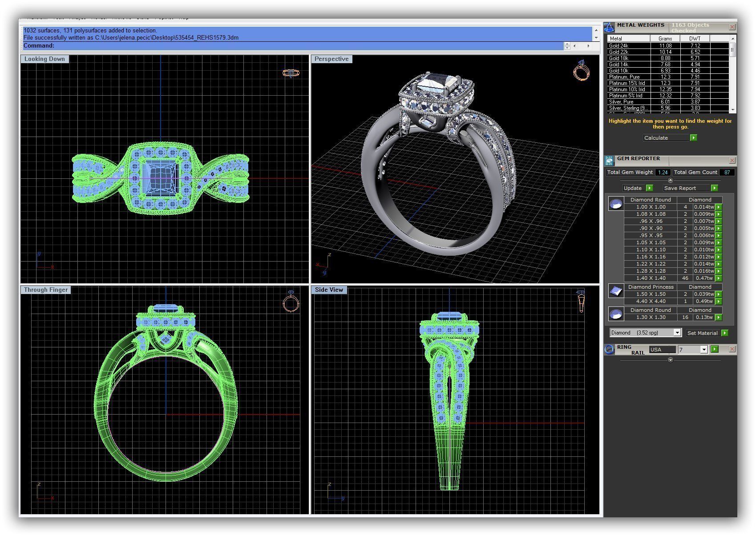Screen dimensions: 756x536
Task: Click green arrow for 1.50 X 1.50 row
Action: point(718,294)
